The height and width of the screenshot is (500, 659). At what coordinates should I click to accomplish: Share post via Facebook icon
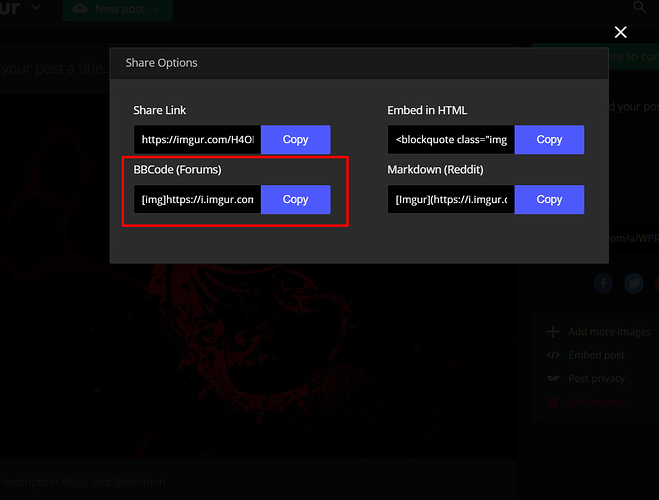603,284
